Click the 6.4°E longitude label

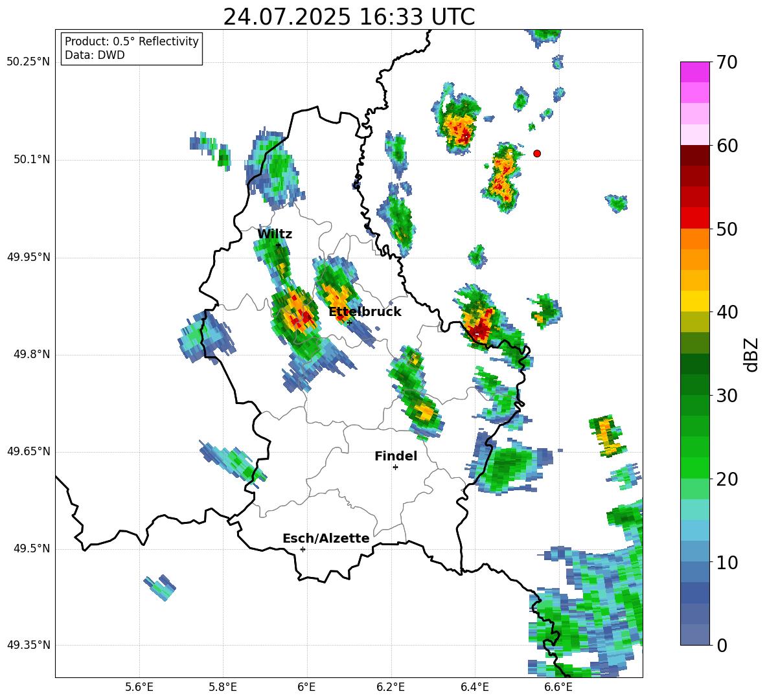click(474, 687)
